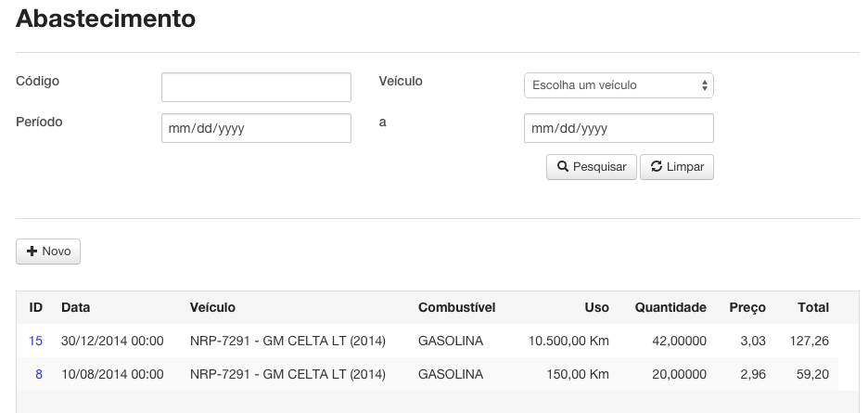Image resolution: width=868 pixels, height=413 pixels.
Task: Click the Veículo select arrows
Action: coord(704,85)
